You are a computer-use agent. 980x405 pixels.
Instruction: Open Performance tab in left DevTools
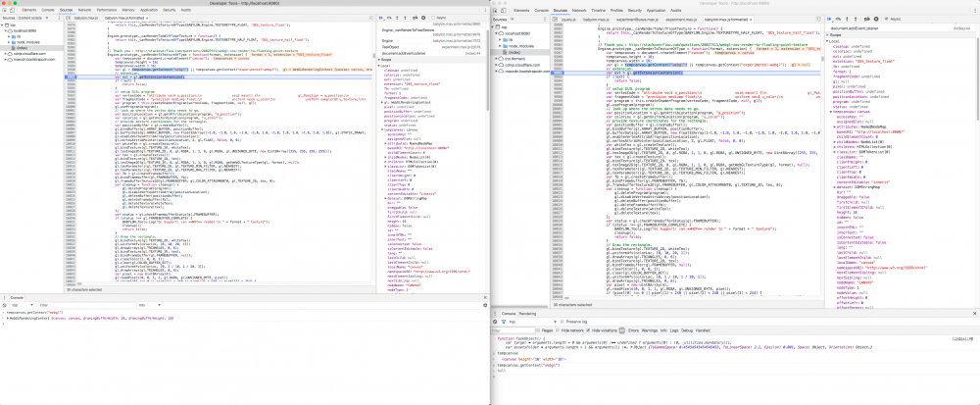coord(106,10)
